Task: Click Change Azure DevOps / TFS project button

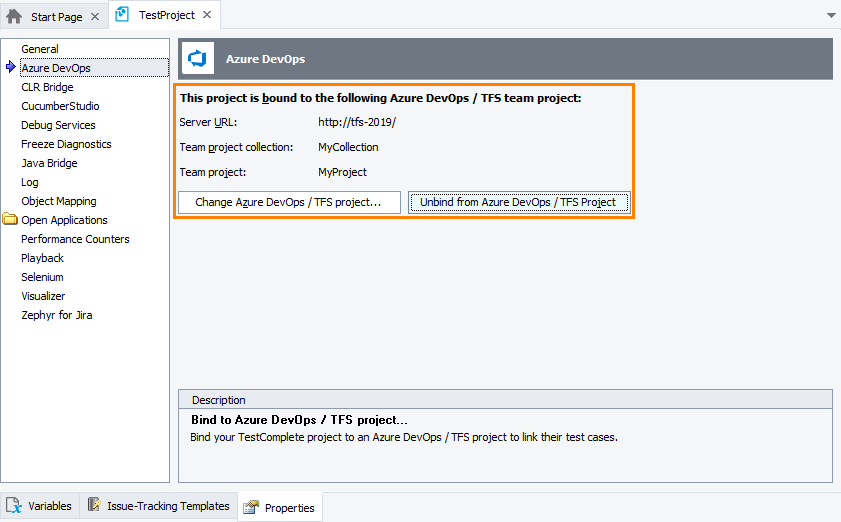Action: 288,202
